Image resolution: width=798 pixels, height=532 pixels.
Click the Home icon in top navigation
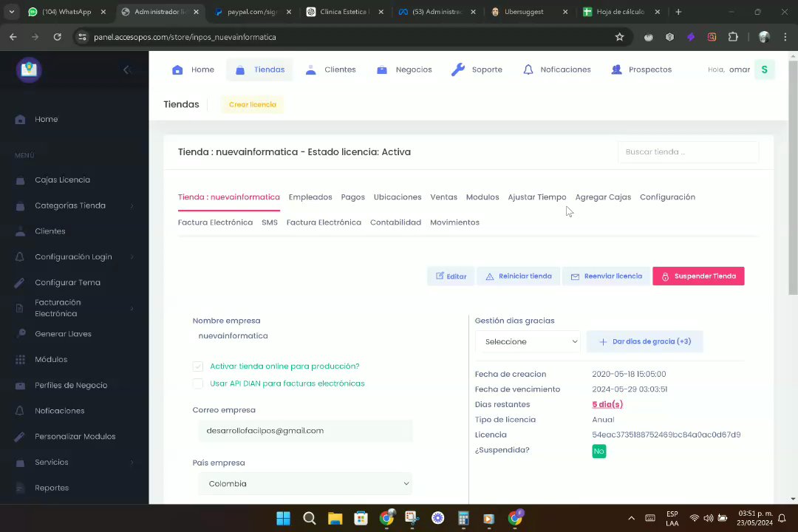click(x=177, y=69)
